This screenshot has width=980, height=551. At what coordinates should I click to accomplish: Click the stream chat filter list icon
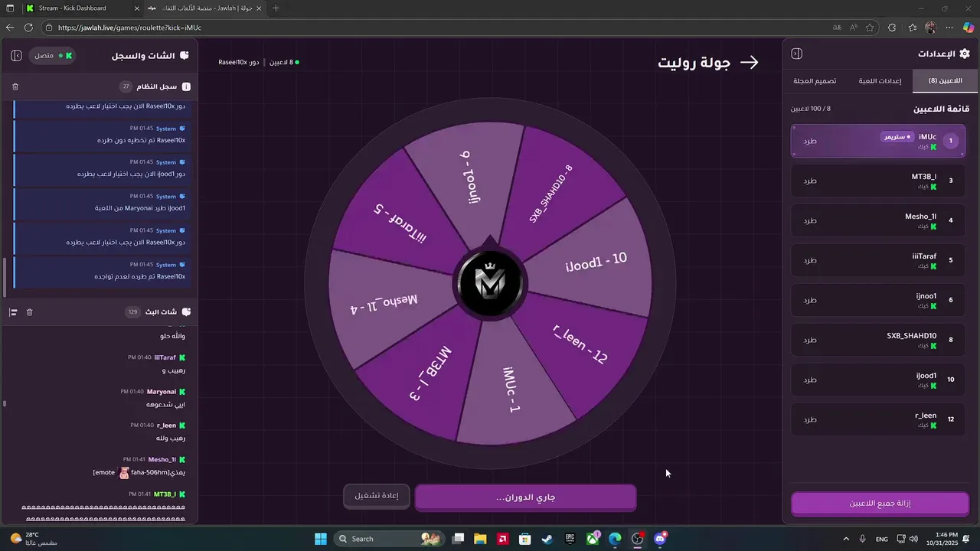click(13, 312)
